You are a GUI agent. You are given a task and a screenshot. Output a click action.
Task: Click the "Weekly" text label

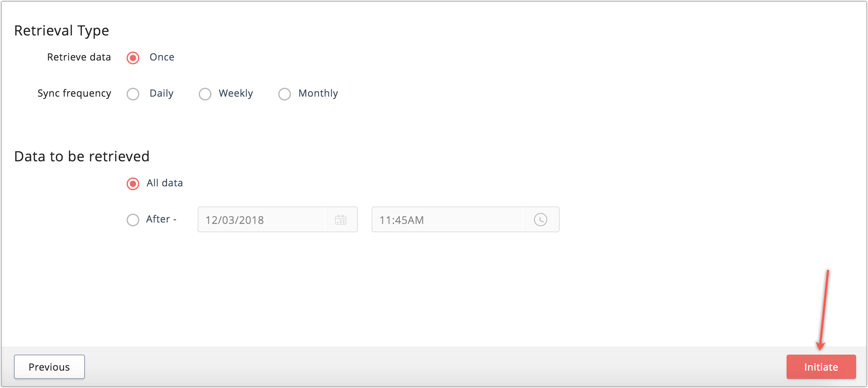(x=236, y=93)
